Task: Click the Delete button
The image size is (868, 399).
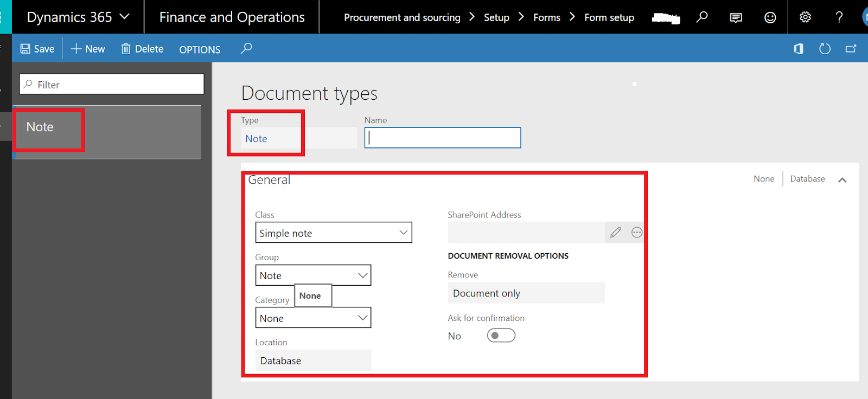Action: pyautogui.click(x=142, y=49)
